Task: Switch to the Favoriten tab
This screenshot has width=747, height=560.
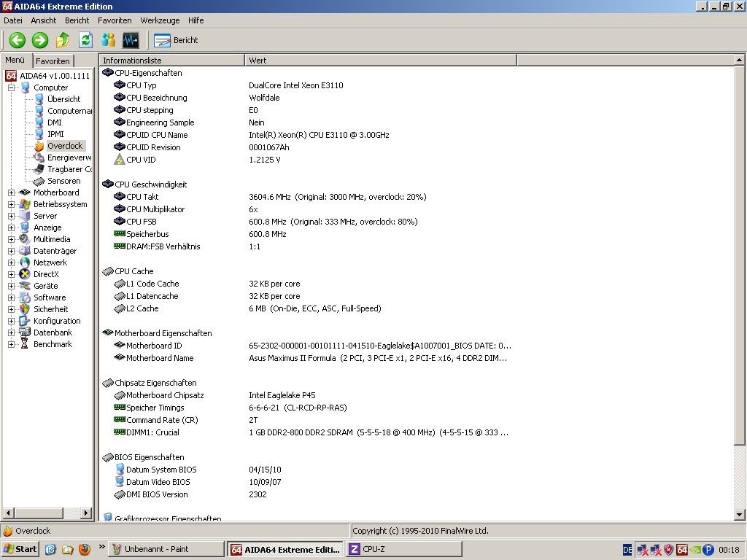Action: pyautogui.click(x=53, y=61)
